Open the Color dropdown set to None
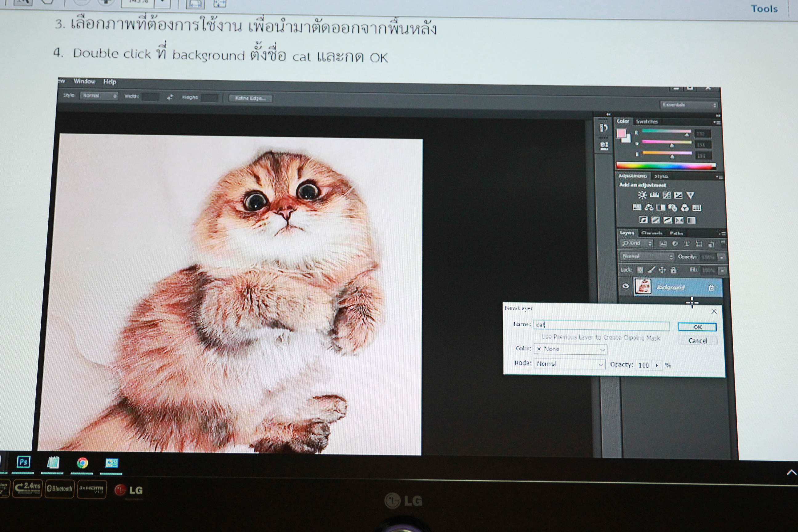 click(571, 349)
